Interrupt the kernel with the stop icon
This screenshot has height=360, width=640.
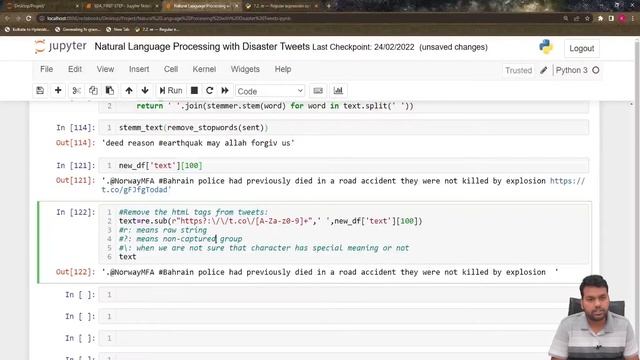coord(194,91)
